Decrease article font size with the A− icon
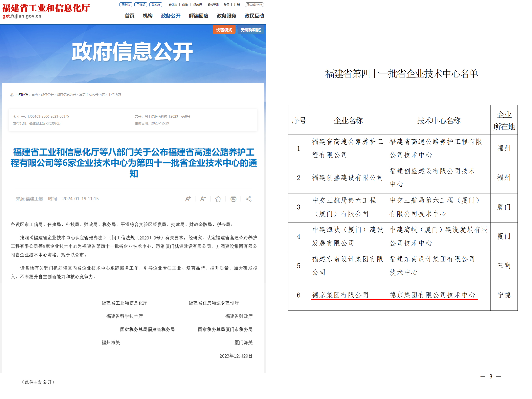Screen dimensions: 532x399 point(203,199)
